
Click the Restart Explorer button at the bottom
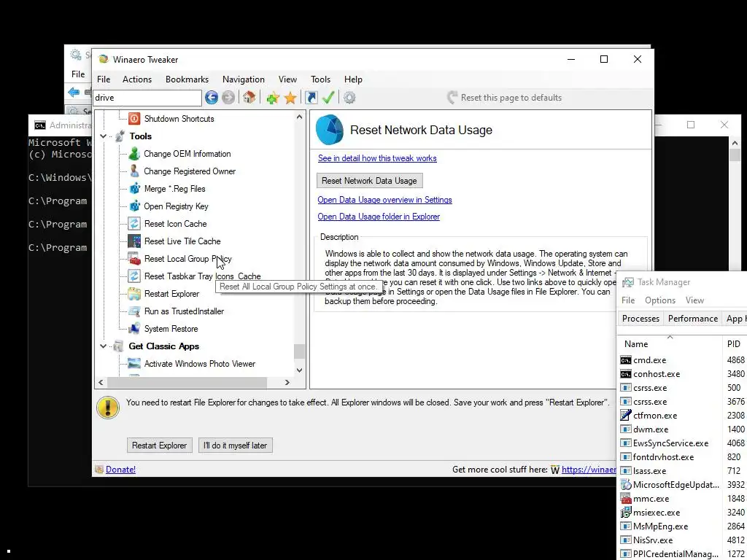click(x=159, y=446)
